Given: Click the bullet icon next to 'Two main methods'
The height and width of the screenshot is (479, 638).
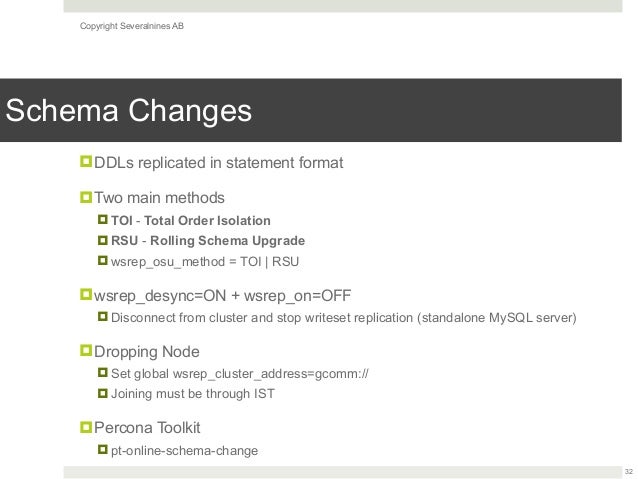Looking at the screenshot, I should point(86,197).
